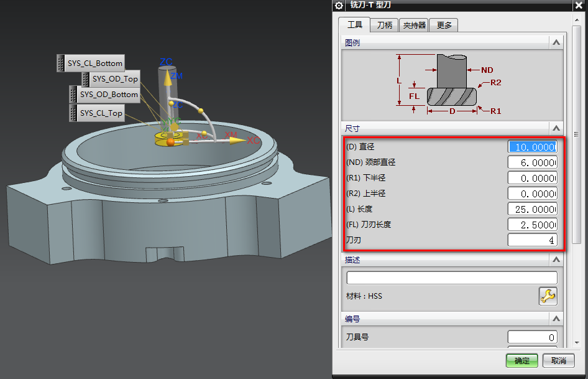The width and height of the screenshot is (588, 379).
Task: Click the SYS_OD_Top label in viewport
Action: (114, 79)
